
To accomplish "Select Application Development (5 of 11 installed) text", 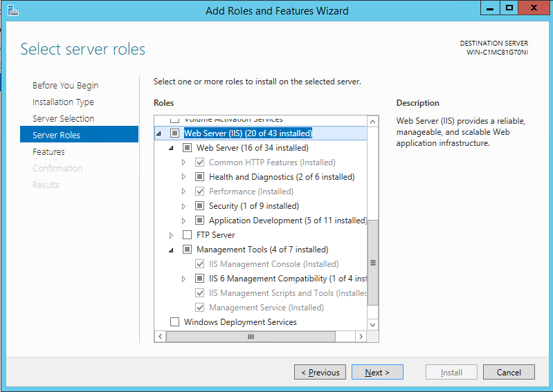I will 288,220.
